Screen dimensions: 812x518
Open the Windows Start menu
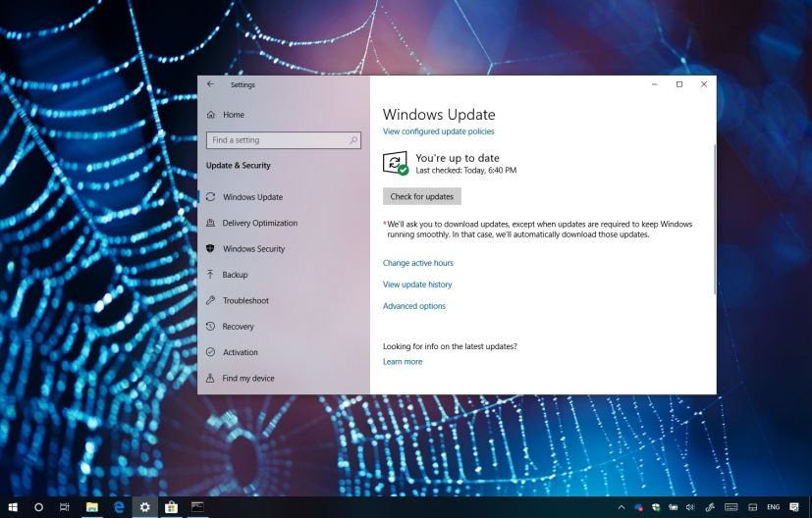(13, 507)
